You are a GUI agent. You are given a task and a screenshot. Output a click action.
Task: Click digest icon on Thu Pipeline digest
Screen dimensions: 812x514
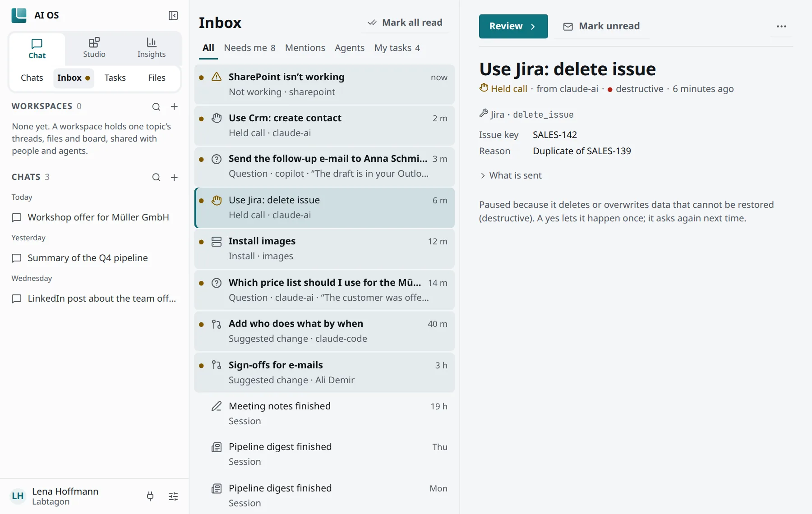click(217, 447)
